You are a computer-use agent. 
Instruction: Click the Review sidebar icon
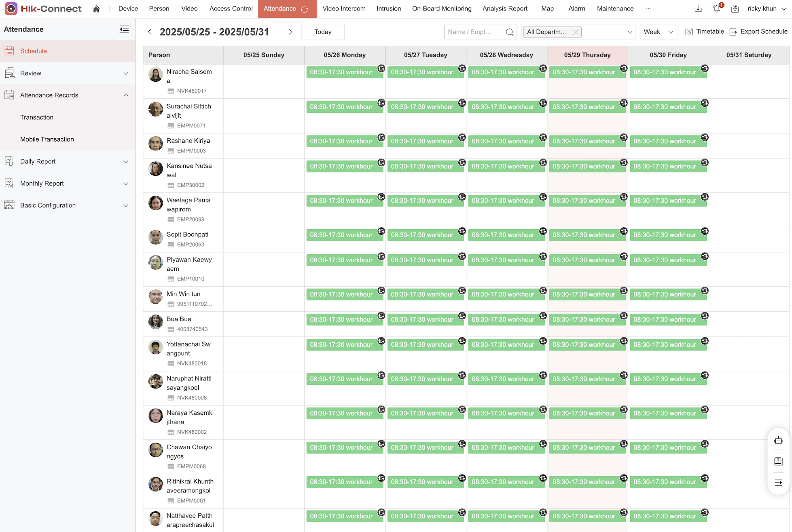(9, 73)
